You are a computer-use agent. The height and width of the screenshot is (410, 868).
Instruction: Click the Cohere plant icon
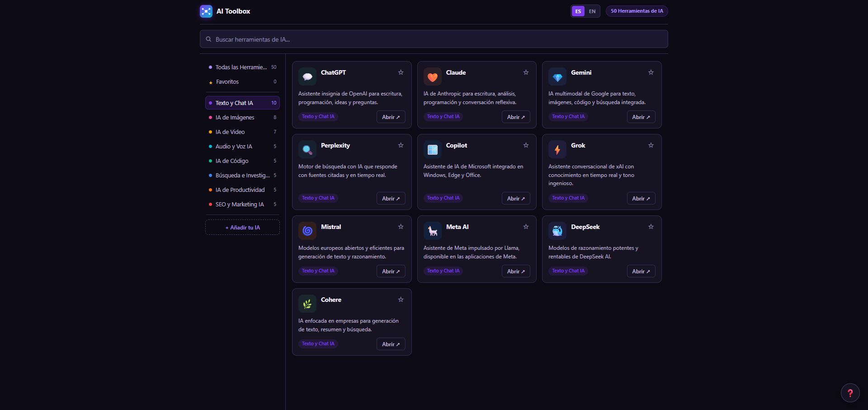307,304
